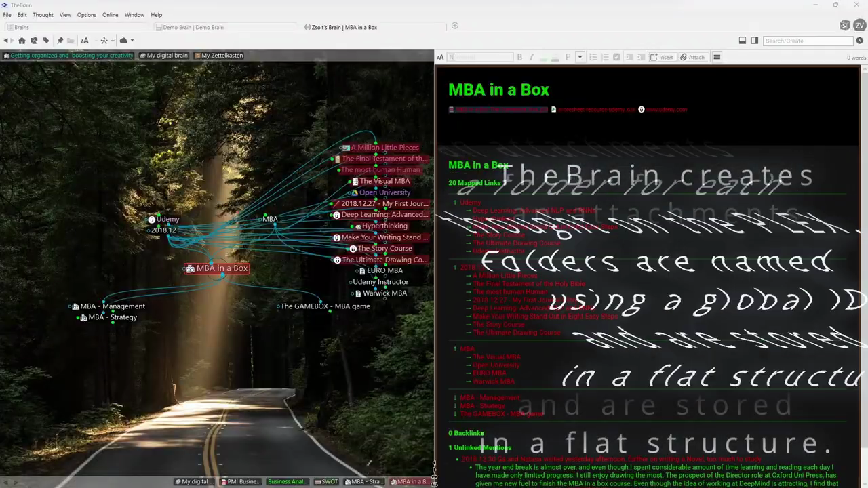Viewport: 868px width, 488px height.
Task: Open the MBA - Strategy child thought
Action: (108, 317)
